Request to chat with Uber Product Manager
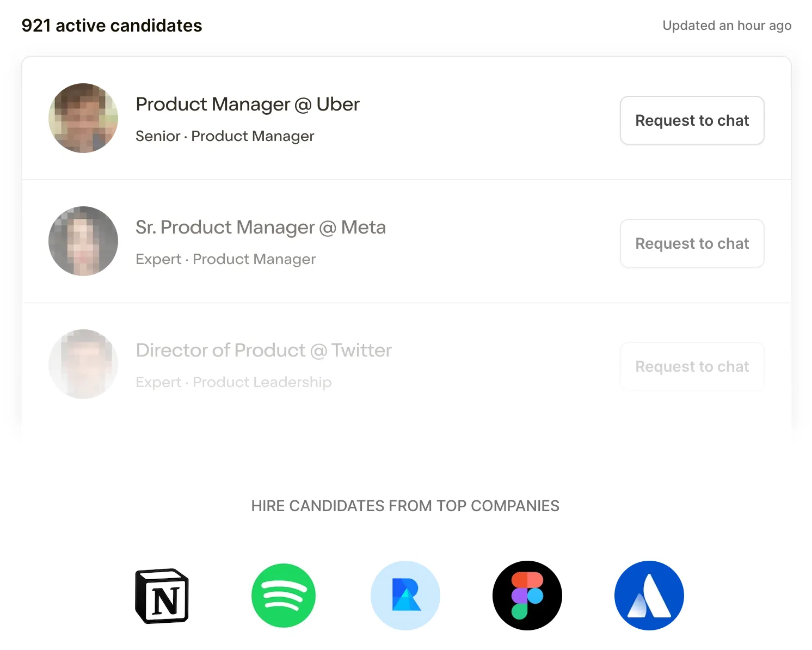812x650 pixels. tap(692, 120)
